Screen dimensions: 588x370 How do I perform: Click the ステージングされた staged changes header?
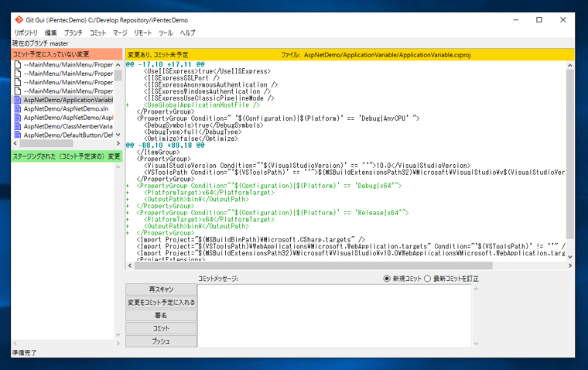(67, 156)
